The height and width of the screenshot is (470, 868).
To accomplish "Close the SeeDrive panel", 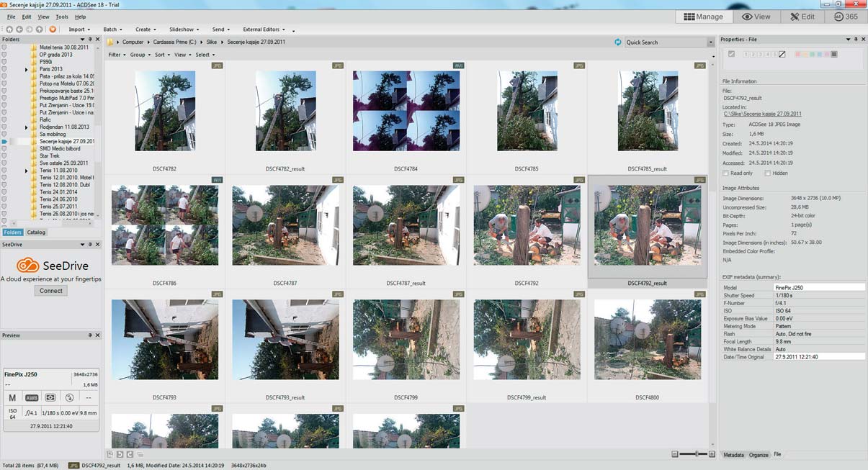I will 98,245.
